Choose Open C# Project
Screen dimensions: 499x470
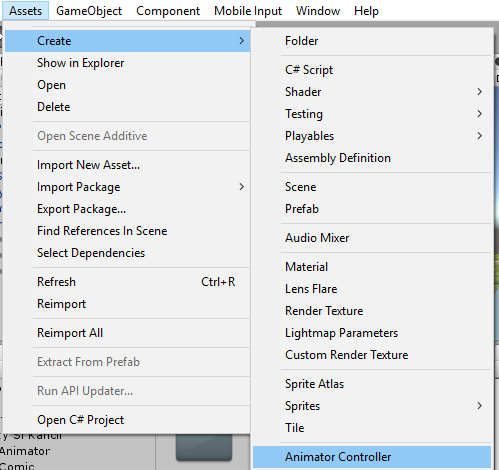127,420
